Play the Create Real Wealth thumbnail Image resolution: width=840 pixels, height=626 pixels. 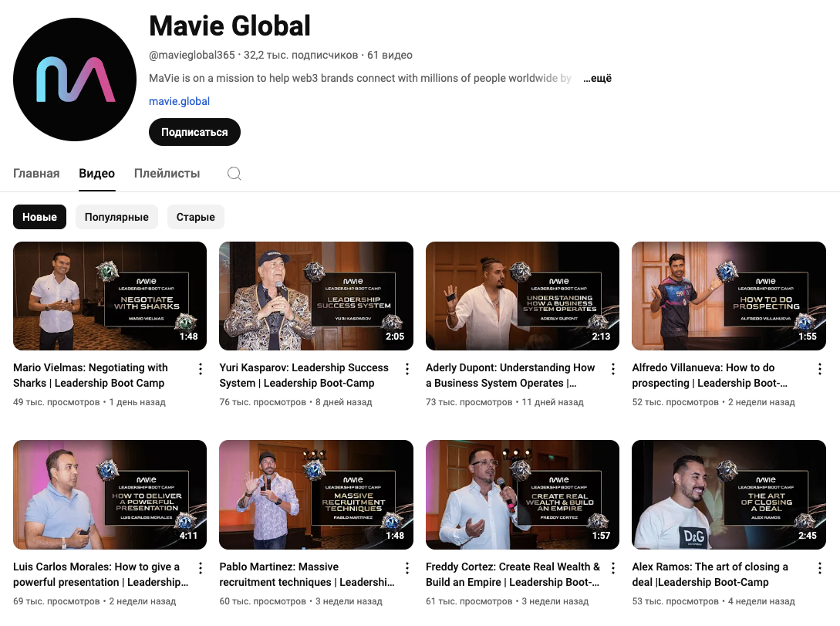point(522,495)
